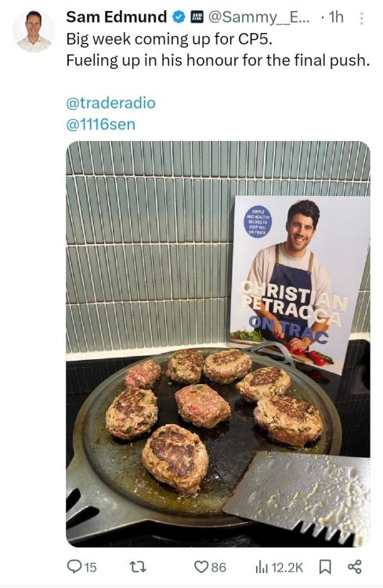Screen dimensions: 383x588
Task: Bookmark this post
Action: (325, 567)
